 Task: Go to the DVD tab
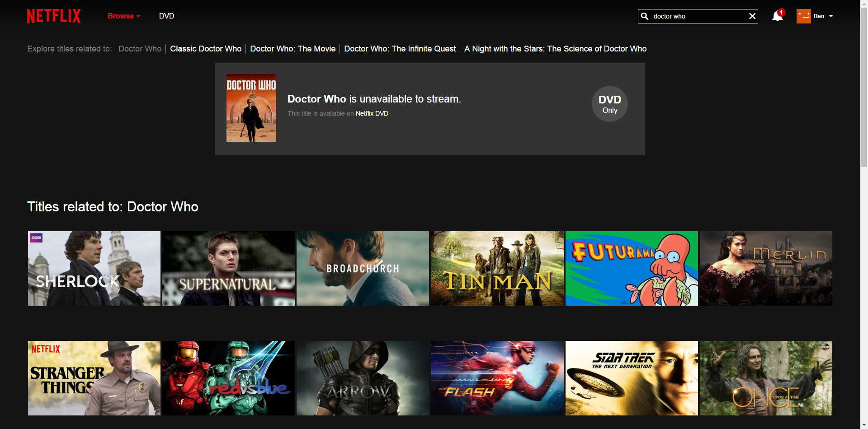[x=166, y=16]
